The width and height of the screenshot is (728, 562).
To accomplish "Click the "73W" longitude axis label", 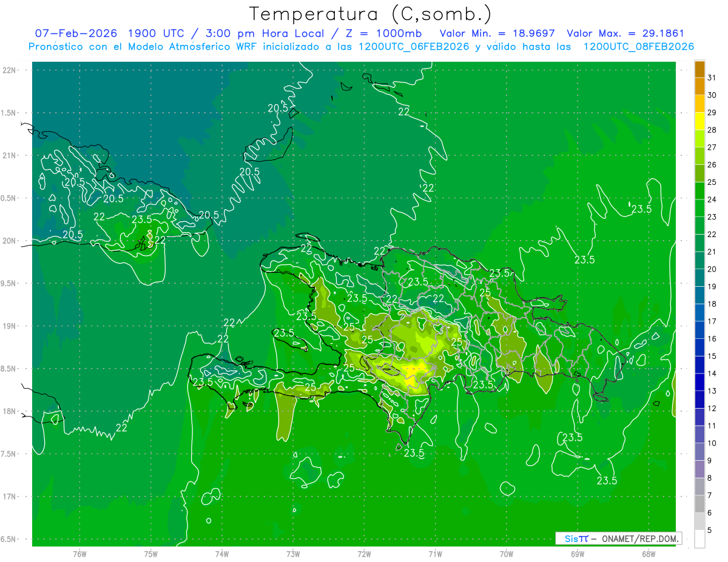I will click(x=293, y=554).
